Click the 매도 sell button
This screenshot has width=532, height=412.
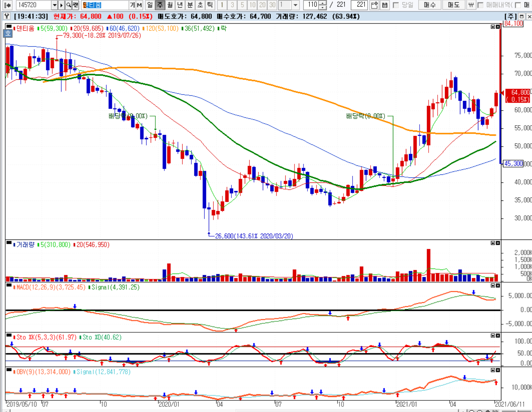(454, 5)
